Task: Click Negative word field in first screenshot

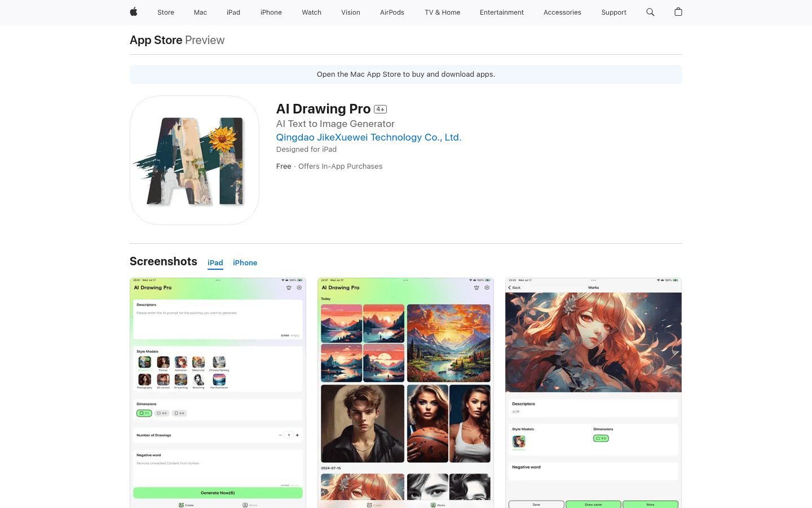Action: (x=218, y=468)
